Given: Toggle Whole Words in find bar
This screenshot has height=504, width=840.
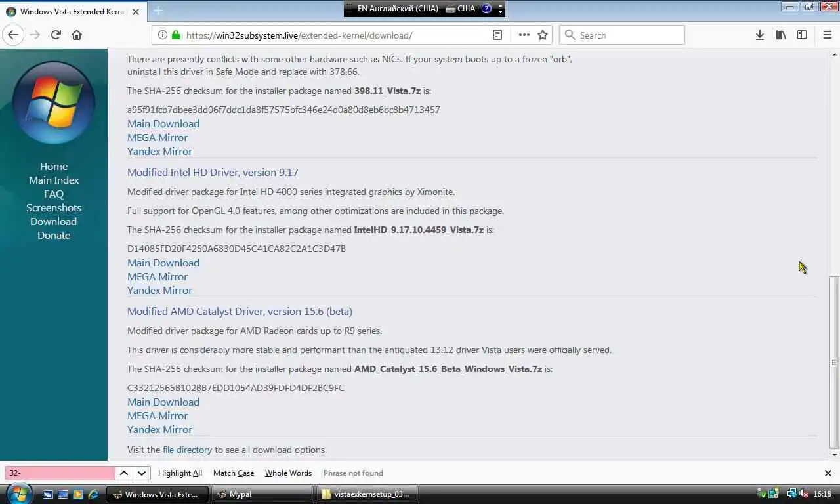Looking at the screenshot, I should click(x=288, y=473).
